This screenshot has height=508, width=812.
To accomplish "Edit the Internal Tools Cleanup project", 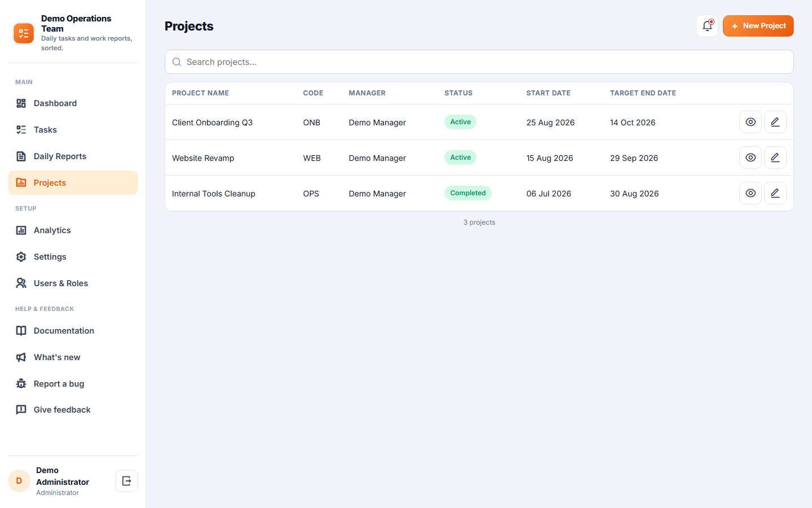I will coord(775,193).
